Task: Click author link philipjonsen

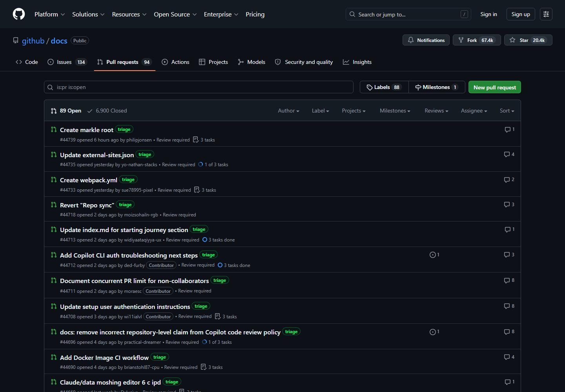Action: [x=139, y=140]
